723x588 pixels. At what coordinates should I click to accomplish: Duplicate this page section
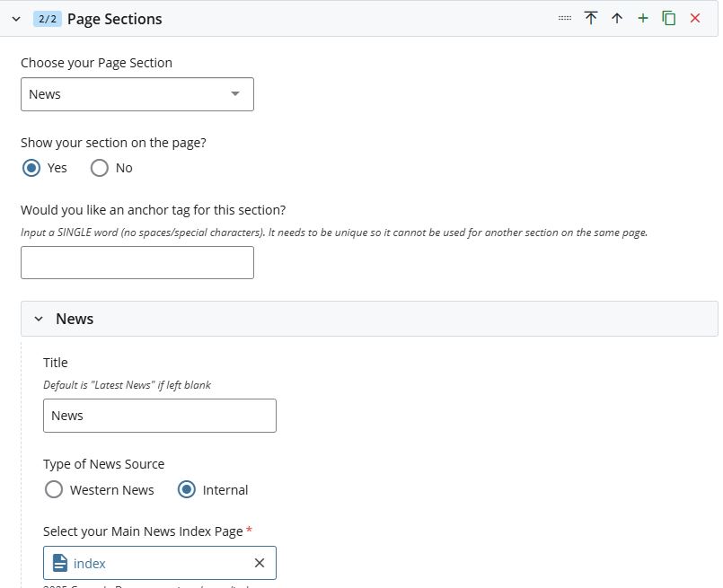(x=669, y=18)
